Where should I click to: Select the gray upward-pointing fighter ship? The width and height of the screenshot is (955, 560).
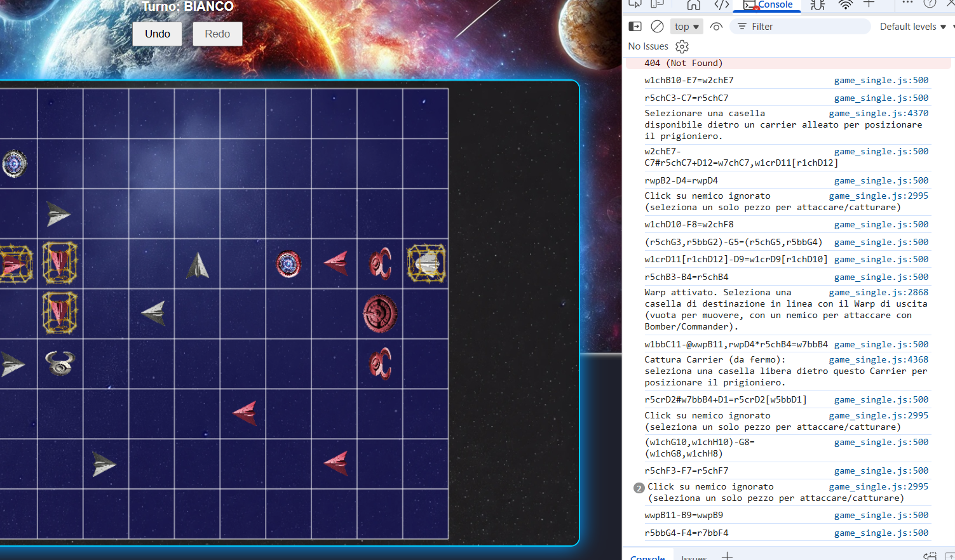[x=198, y=265]
